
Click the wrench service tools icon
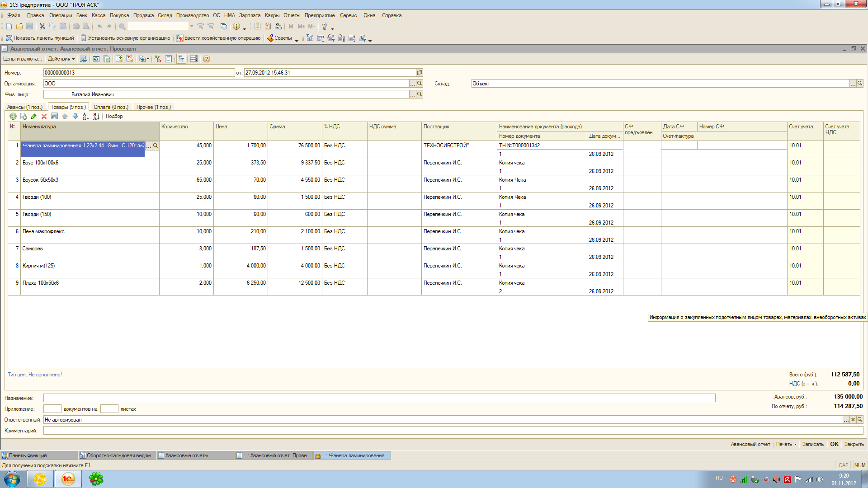(325, 27)
